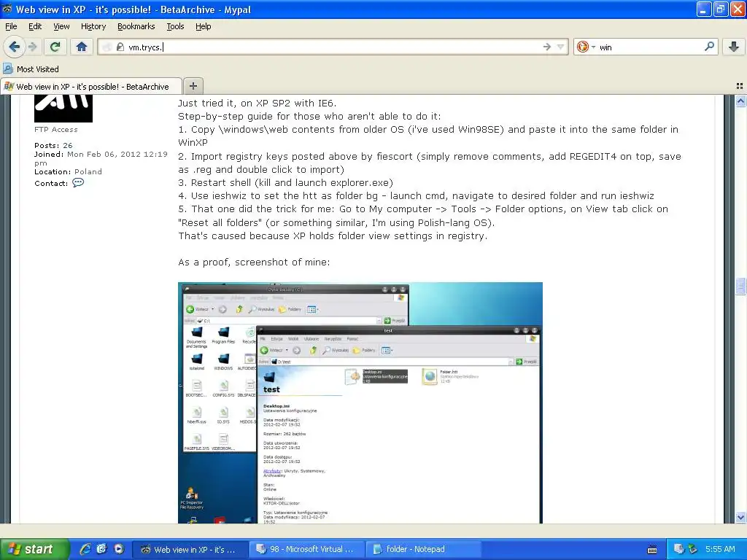This screenshot has width=747, height=560.
Task: Click in the search box containing win
Action: [649, 47]
